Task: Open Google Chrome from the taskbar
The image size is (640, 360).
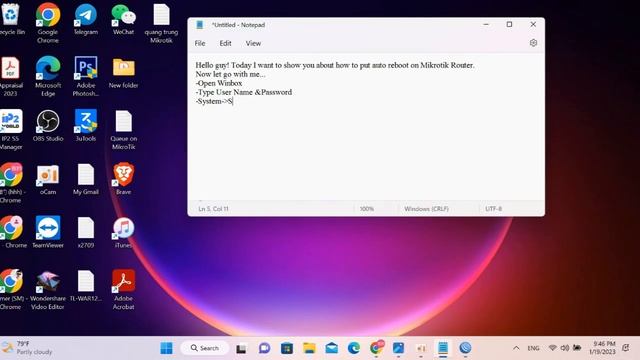Action: 377,348
